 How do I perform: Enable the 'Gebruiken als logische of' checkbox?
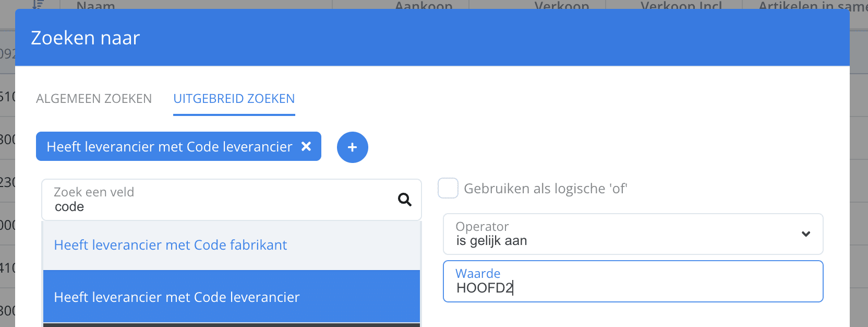pyautogui.click(x=448, y=188)
